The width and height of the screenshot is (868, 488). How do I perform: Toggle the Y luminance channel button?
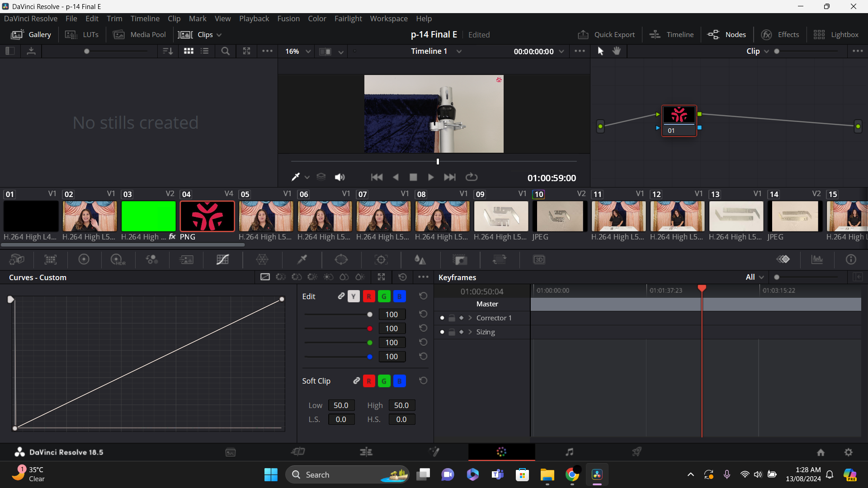pyautogui.click(x=354, y=296)
